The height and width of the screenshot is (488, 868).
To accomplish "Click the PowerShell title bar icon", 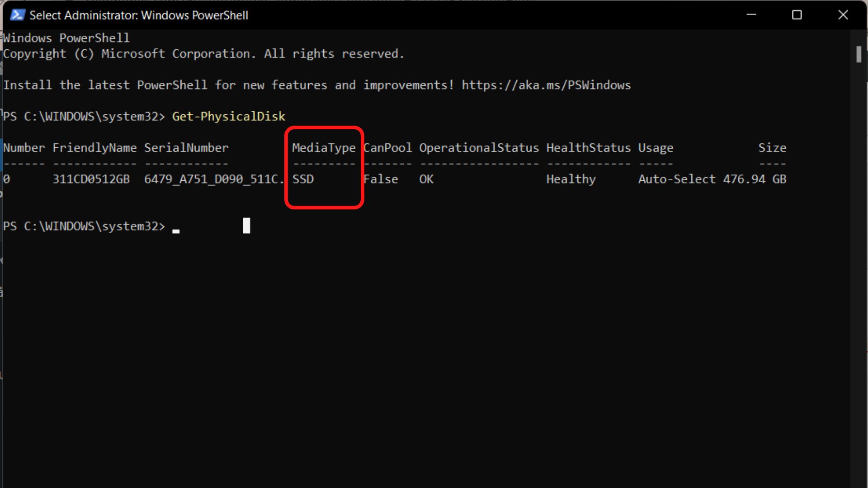I will click(x=17, y=15).
